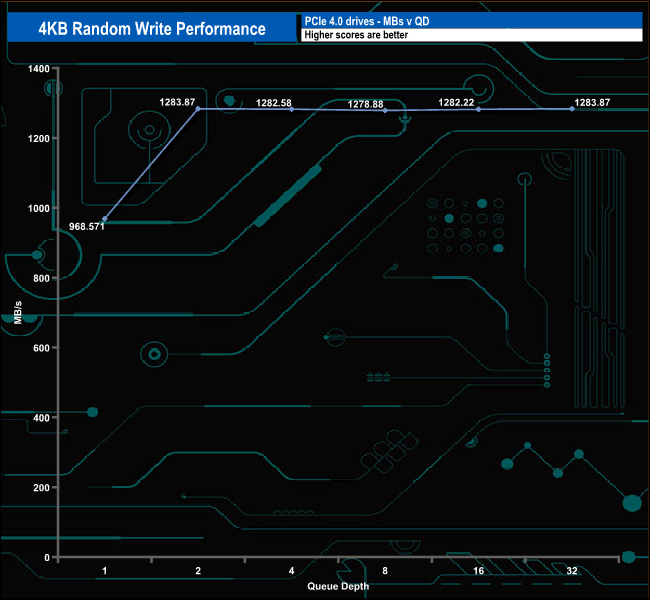Select the data point labeled 1278.88

click(x=385, y=110)
